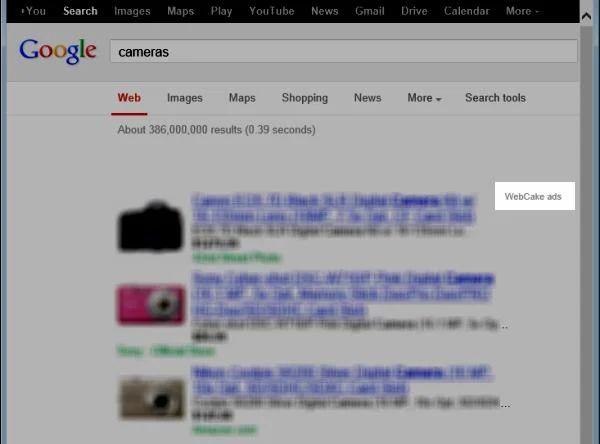Select the Web results tab
Image resolution: width=600 pixels, height=444 pixels.
129,98
